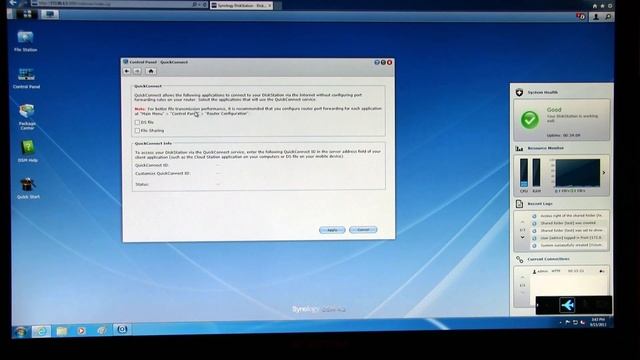The height and width of the screenshot is (360, 640).
Task: Click the Control Panel home icon
Action: pyautogui.click(x=151, y=71)
